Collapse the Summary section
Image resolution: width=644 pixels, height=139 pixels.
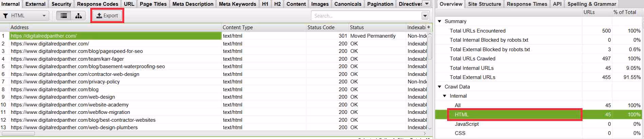point(440,21)
